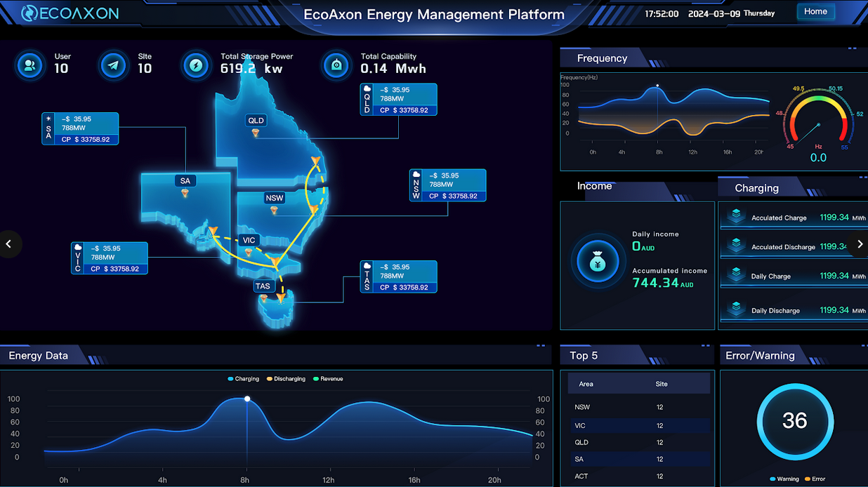The height and width of the screenshot is (487, 868).
Task: Toggle the Error legend under the donut
Action: pos(815,479)
